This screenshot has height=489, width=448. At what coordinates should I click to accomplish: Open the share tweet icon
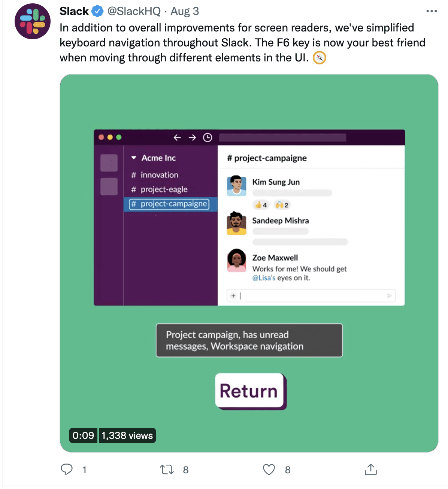(371, 469)
